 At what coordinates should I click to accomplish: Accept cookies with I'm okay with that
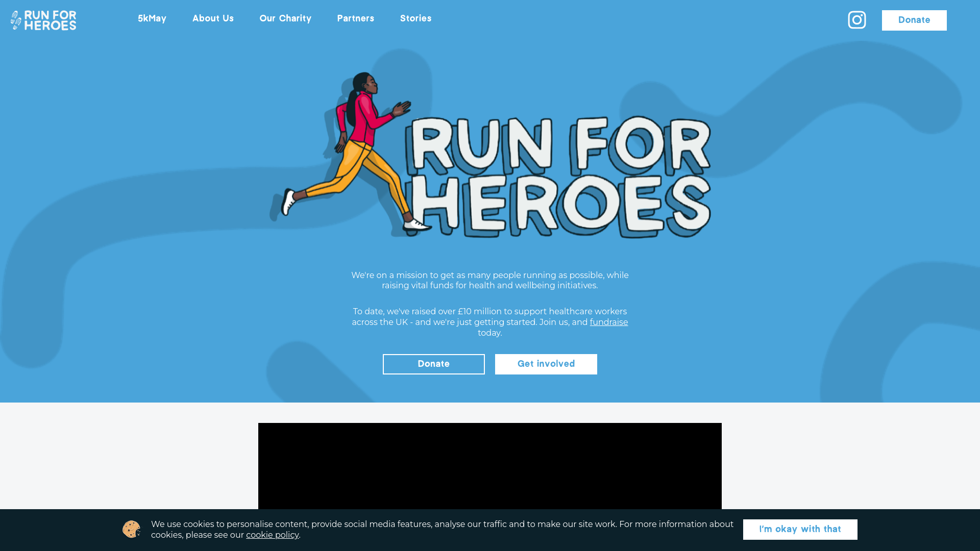pyautogui.click(x=800, y=530)
